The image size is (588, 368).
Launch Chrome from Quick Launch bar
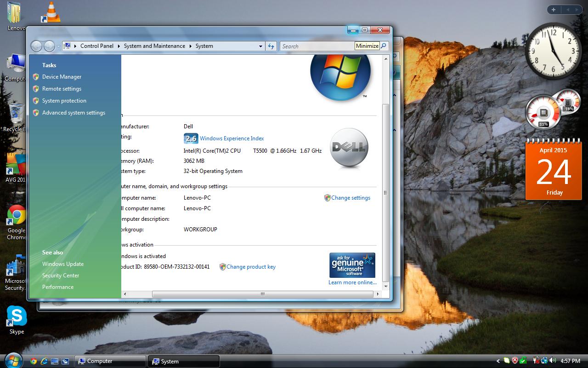coord(34,361)
